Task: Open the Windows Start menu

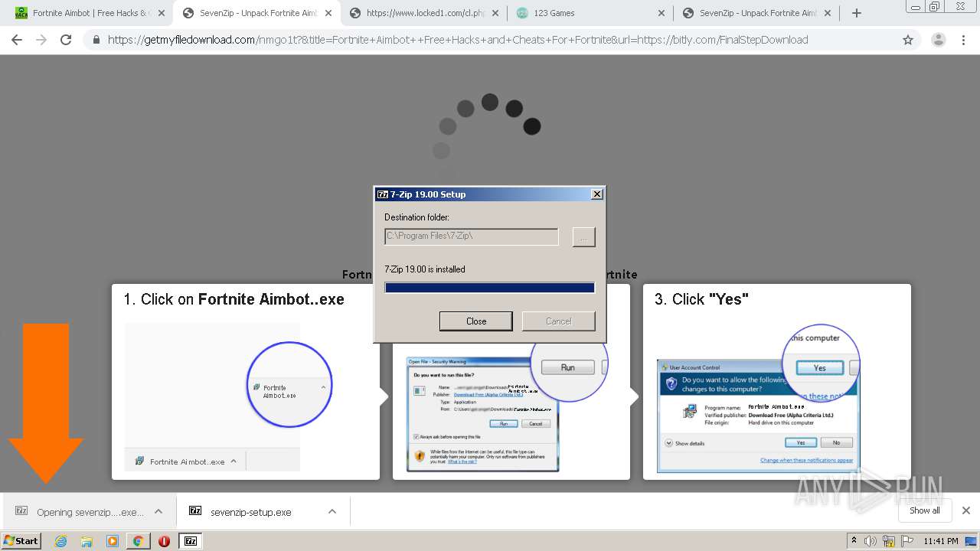Action: pyautogui.click(x=21, y=540)
